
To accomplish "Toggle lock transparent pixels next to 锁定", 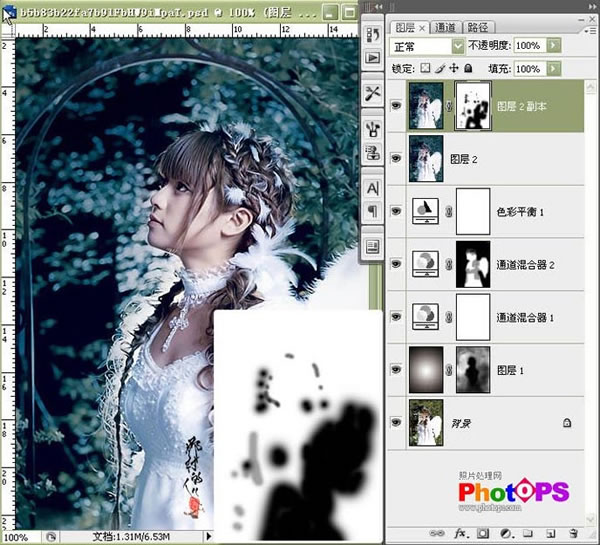I will (x=425, y=69).
